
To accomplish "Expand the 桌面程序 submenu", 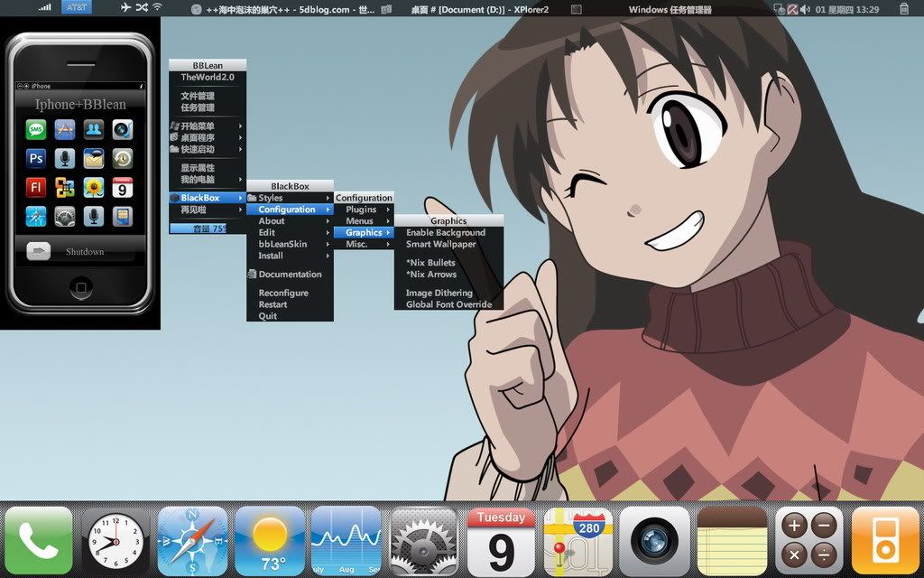I will point(208,137).
